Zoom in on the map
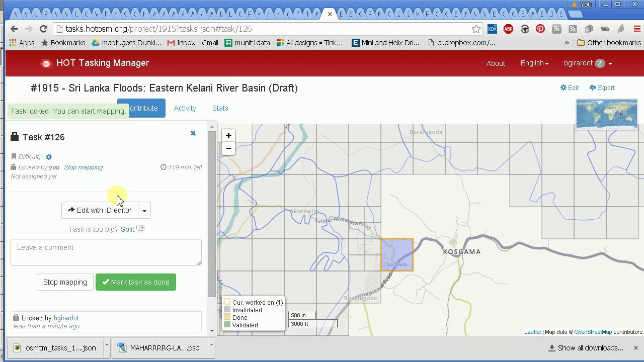 coord(228,135)
